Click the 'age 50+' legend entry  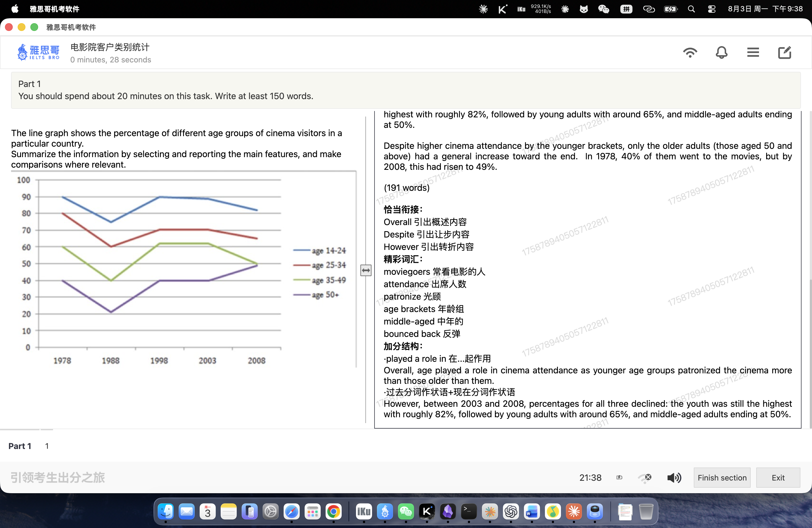tap(316, 295)
